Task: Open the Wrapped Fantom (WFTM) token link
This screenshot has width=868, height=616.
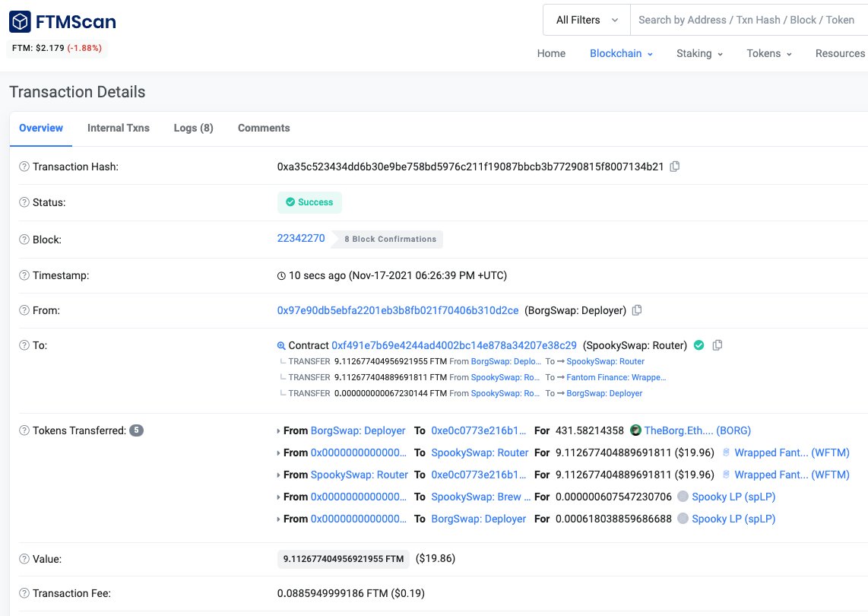Action: pos(793,452)
